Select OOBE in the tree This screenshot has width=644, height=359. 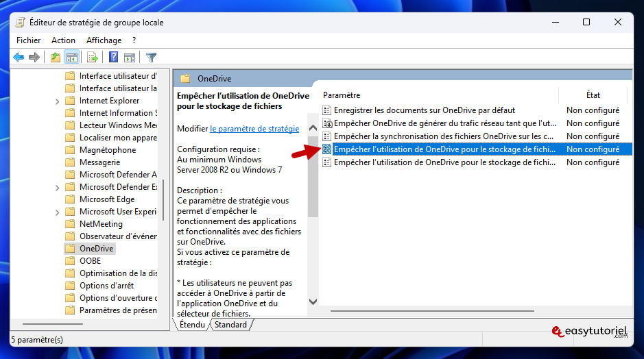90,261
